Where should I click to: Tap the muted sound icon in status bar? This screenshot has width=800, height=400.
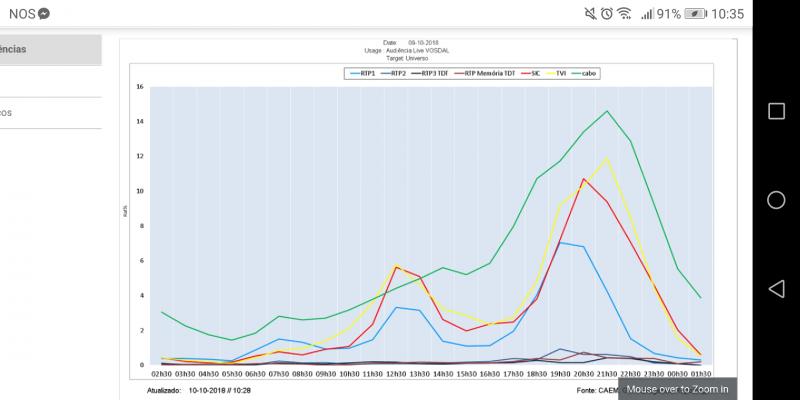coord(590,14)
